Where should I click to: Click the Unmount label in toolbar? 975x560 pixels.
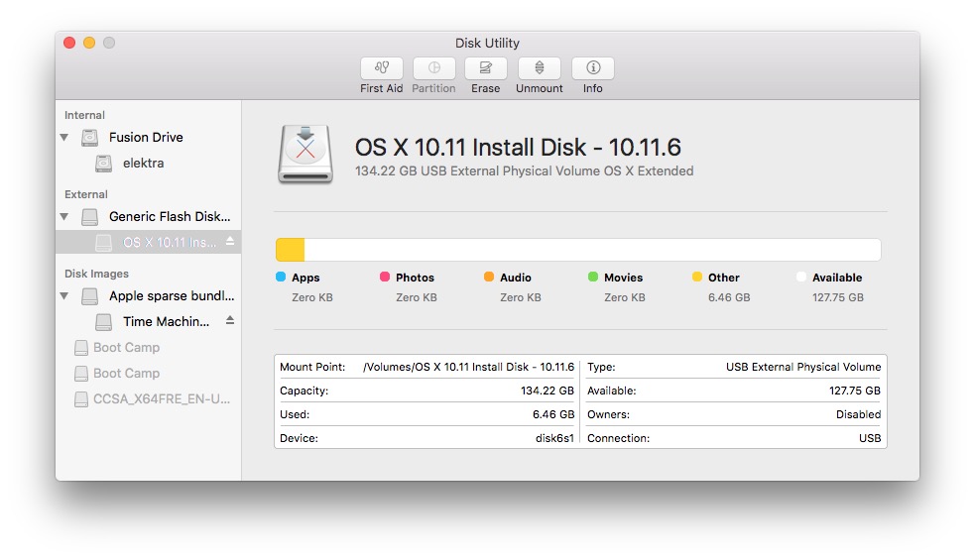point(540,89)
